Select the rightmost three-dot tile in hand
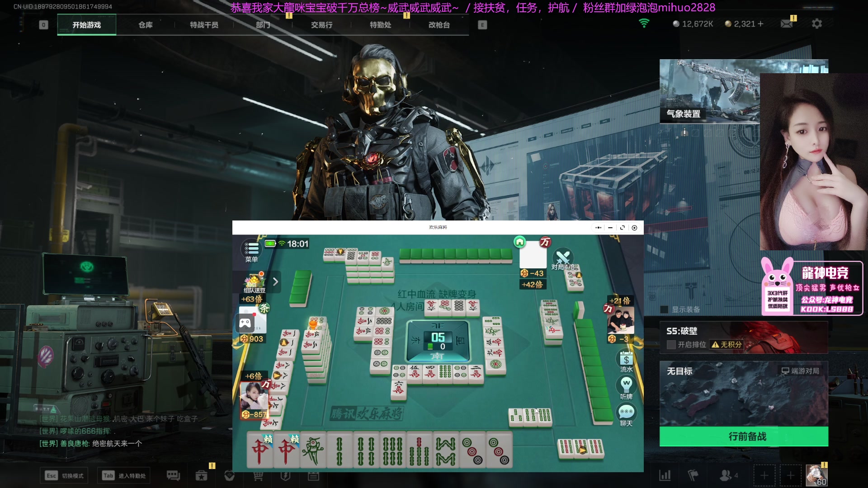The width and height of the screenshot is (868, 488). click(499, 450)
